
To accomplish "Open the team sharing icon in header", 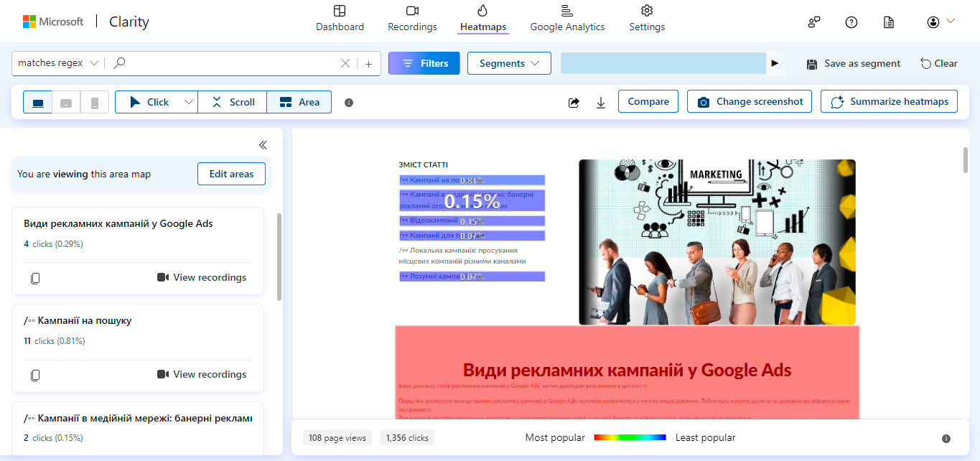I will (x=813, y=22).
